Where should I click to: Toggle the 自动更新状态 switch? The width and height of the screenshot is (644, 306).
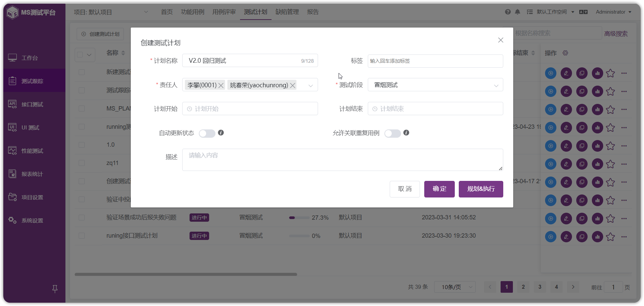tap(207, 133)
